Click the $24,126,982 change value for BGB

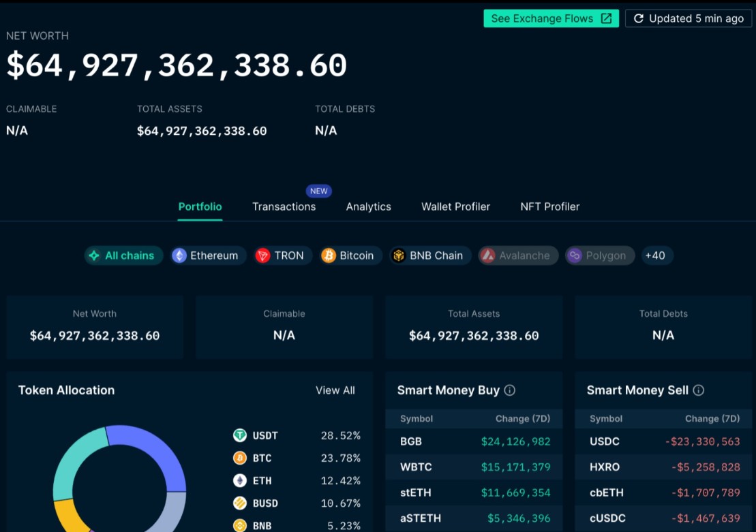515,441
